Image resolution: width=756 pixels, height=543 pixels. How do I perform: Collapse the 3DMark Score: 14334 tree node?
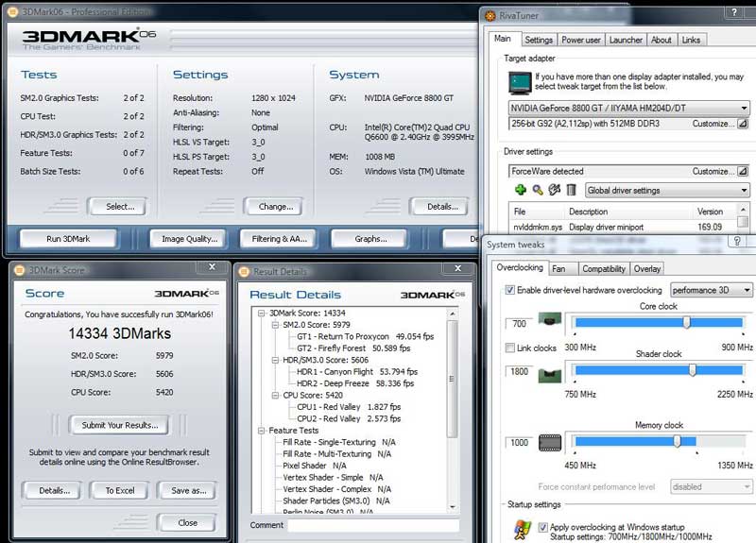tap(262, 314)
